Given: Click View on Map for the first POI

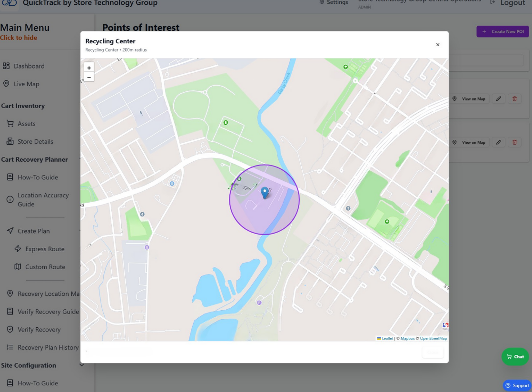Looking at the screenshot, I should pos(469,98).
